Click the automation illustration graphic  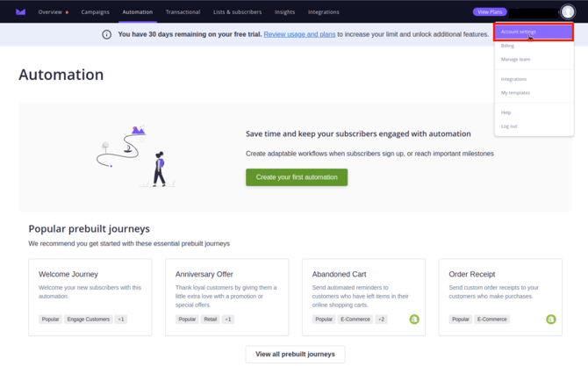(x=132, y=156)
